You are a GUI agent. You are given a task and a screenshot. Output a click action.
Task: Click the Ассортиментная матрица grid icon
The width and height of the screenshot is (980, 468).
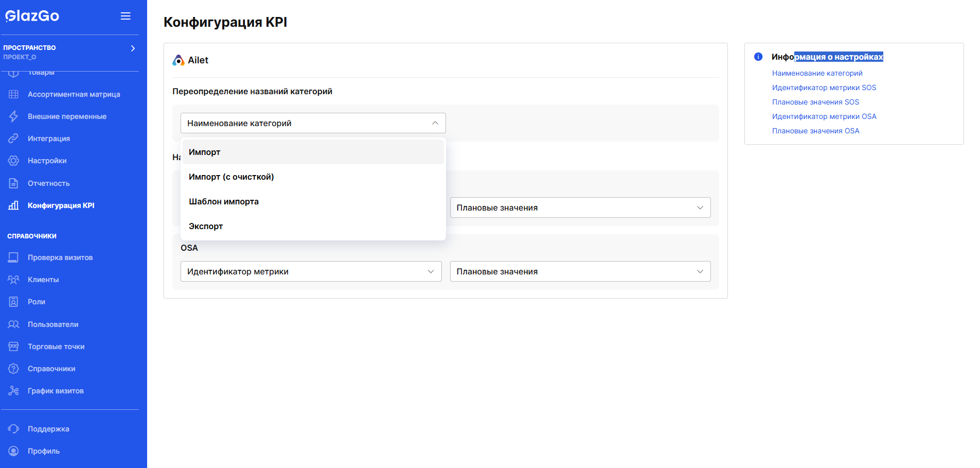13,94
